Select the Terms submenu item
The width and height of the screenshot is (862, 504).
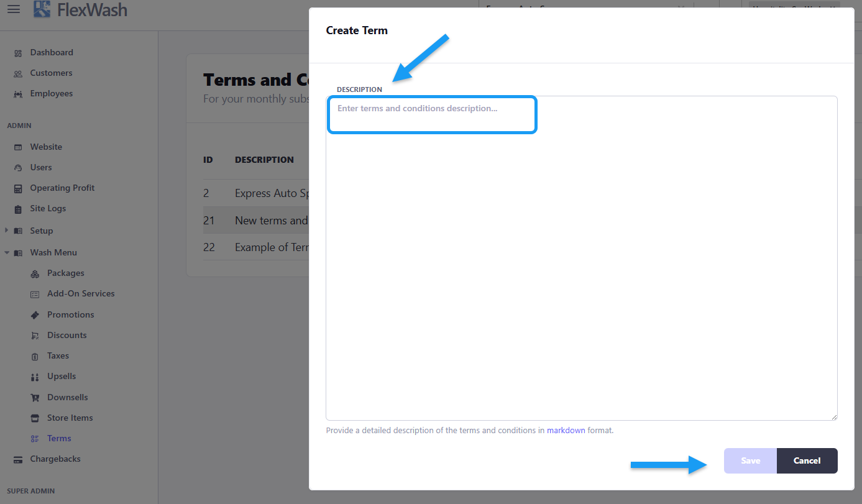pos(59,438)
